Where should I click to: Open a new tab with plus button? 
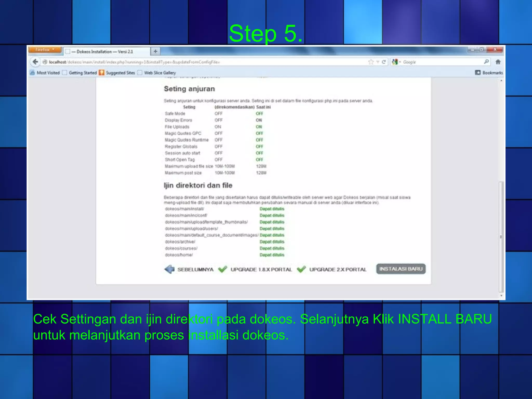[x=155, y=51]
